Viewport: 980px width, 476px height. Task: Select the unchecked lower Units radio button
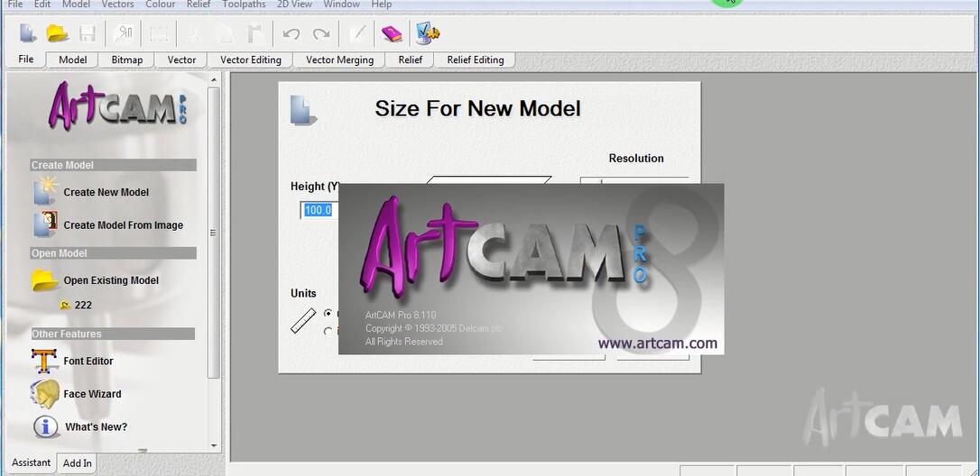tap(328, 332)
